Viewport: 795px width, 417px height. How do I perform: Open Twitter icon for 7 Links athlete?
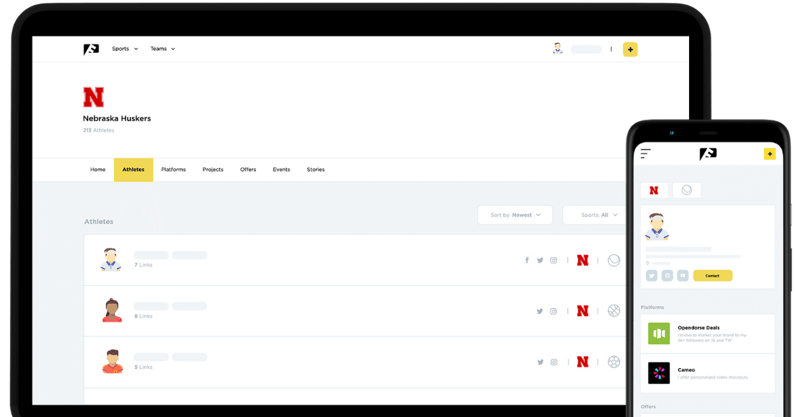point(540,260)
